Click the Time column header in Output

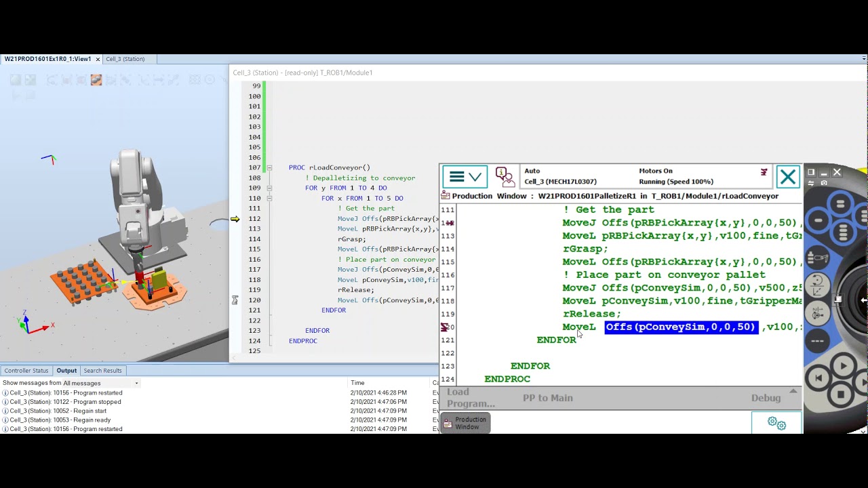388,383
